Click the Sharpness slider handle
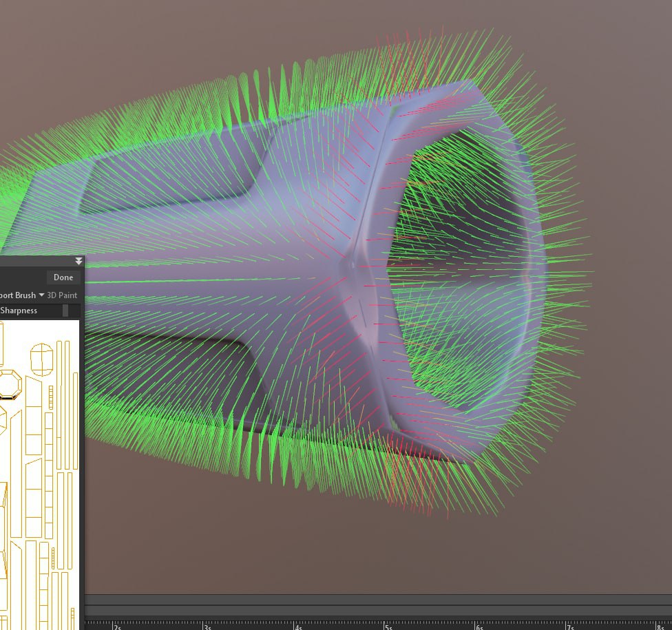Screen dimensions: 672x630 65,311
